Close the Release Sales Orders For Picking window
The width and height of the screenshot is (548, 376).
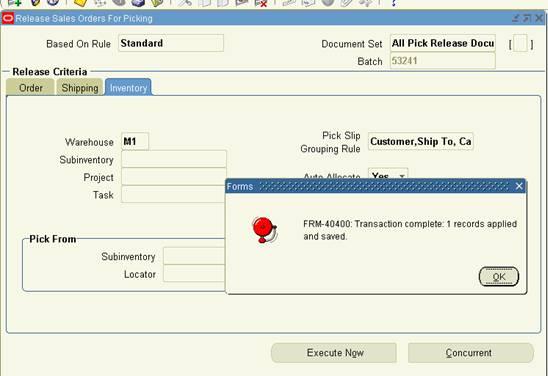539,18
